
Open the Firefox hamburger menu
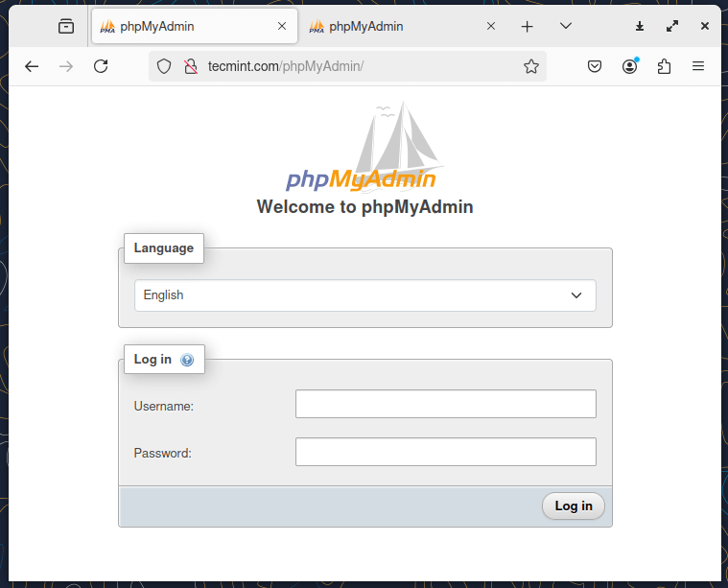tap(698, 66)
